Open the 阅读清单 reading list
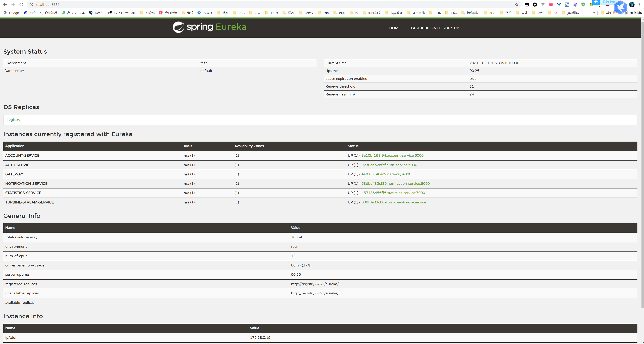 pyautogui.click(x=633, y=13)
